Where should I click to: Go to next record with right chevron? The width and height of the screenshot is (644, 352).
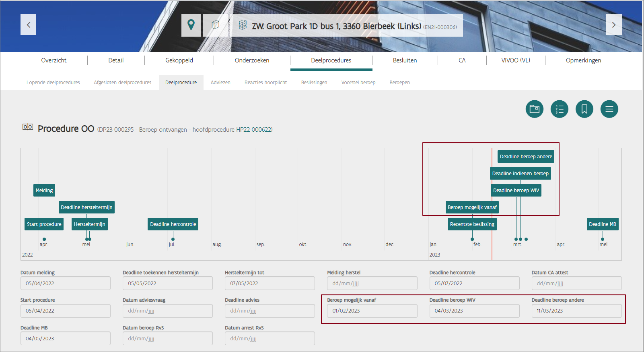pyautogui.click(x=613, y=25)
